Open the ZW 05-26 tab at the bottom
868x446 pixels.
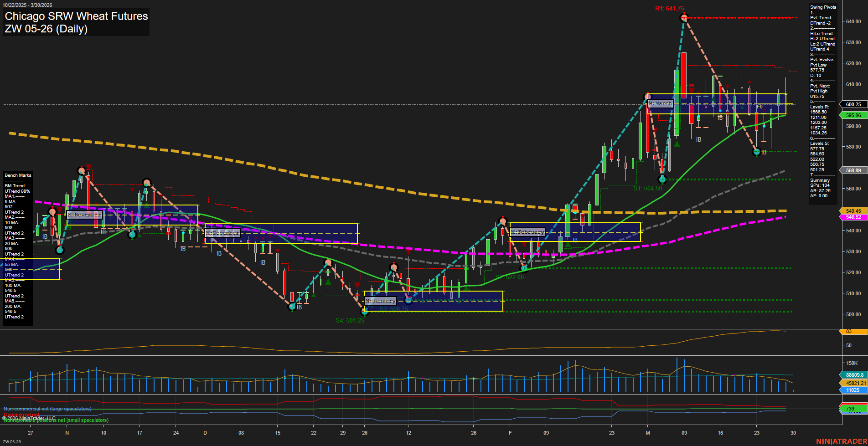pos(12,442)
